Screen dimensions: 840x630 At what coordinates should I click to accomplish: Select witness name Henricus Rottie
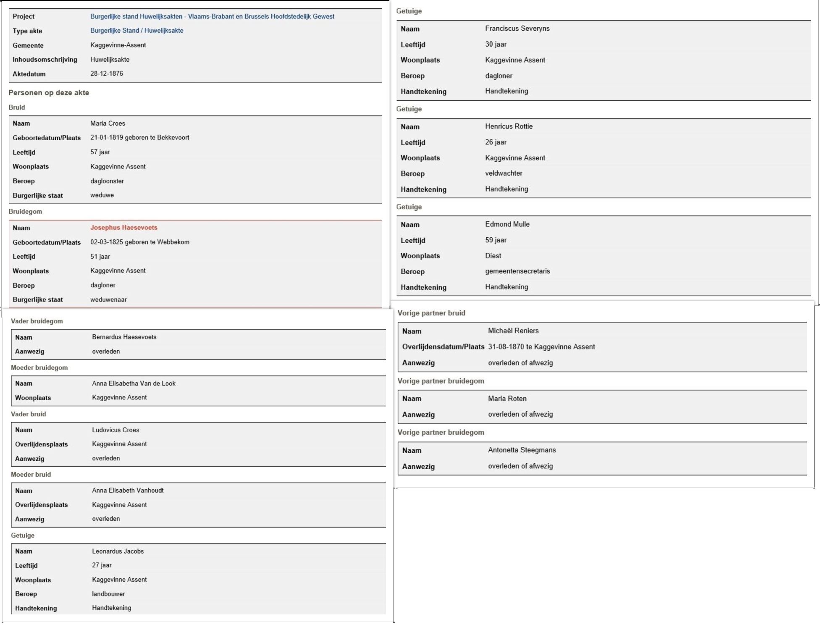pyautogui.click(x=509, y=126)
